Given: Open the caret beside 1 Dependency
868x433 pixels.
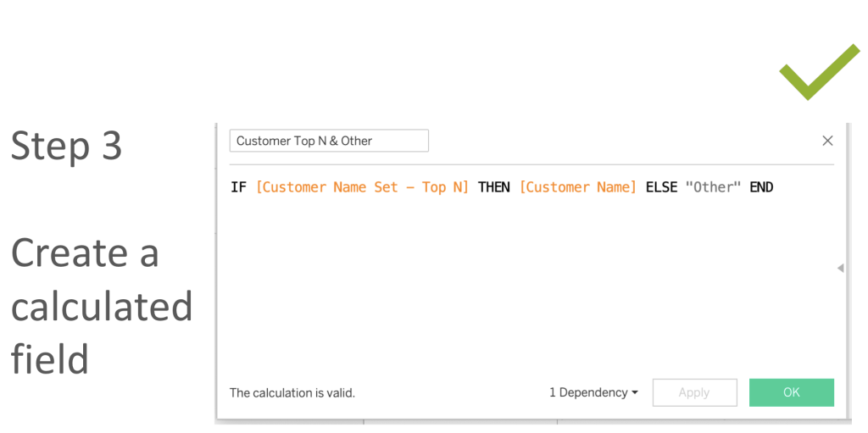Looking at the screenshot, I should click(634, 392).
